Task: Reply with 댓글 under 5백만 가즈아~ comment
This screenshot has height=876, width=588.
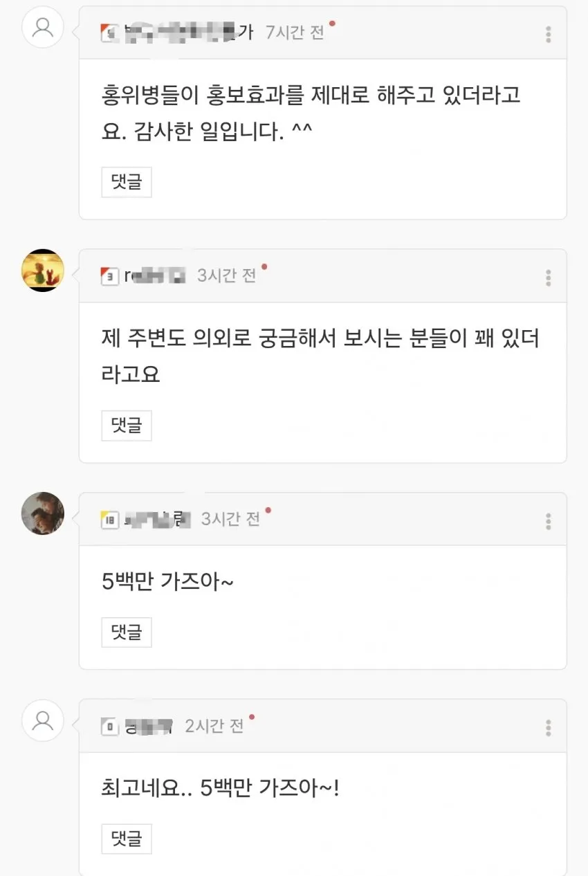Action: (x=127, y=632)
